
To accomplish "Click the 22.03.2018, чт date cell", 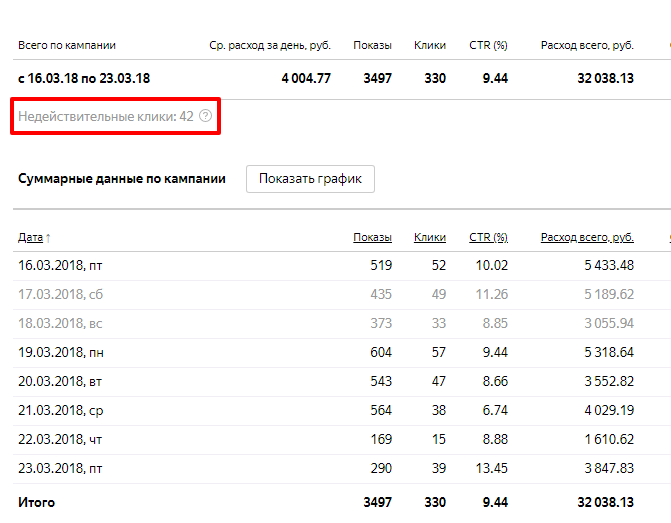I will pos(60,439).
